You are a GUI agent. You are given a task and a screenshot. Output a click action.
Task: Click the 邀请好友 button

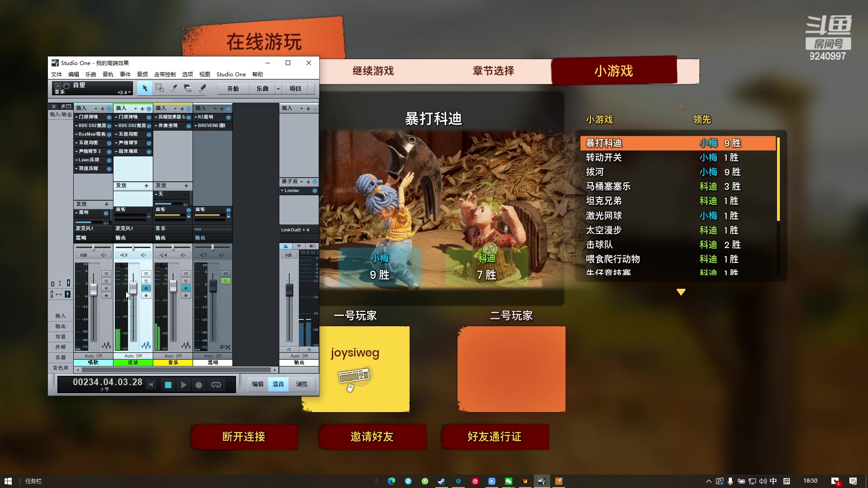coord(372,436)
